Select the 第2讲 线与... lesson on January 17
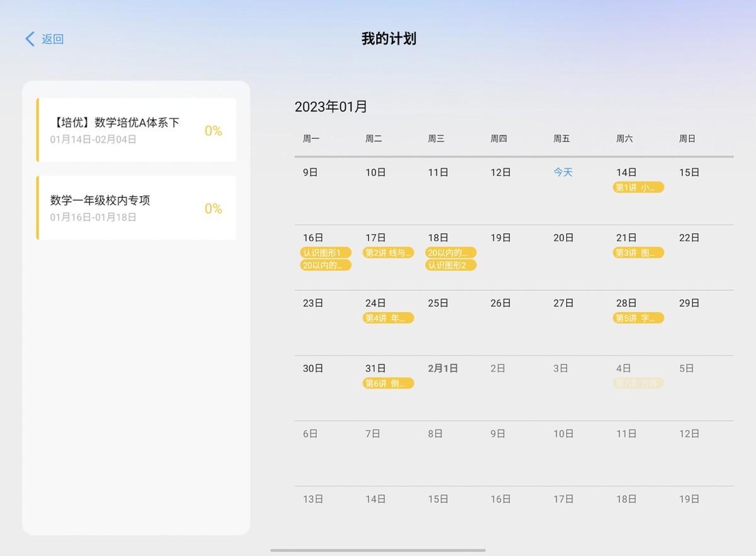 click(387, 252)
